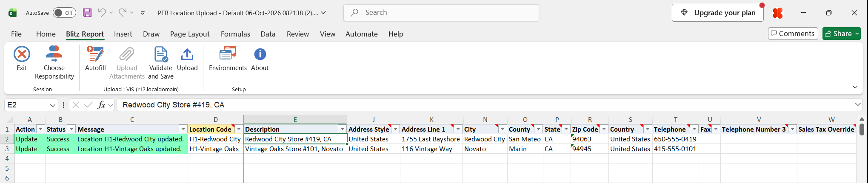Open the Message column filter dropdown
This screenshot has height=183, width=868.
(x=183, y=129)
